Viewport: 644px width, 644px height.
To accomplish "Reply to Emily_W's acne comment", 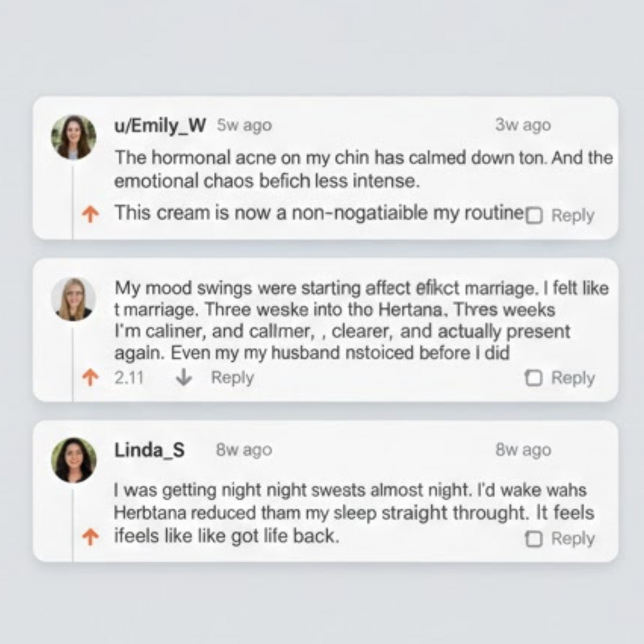I will point(573,216).
